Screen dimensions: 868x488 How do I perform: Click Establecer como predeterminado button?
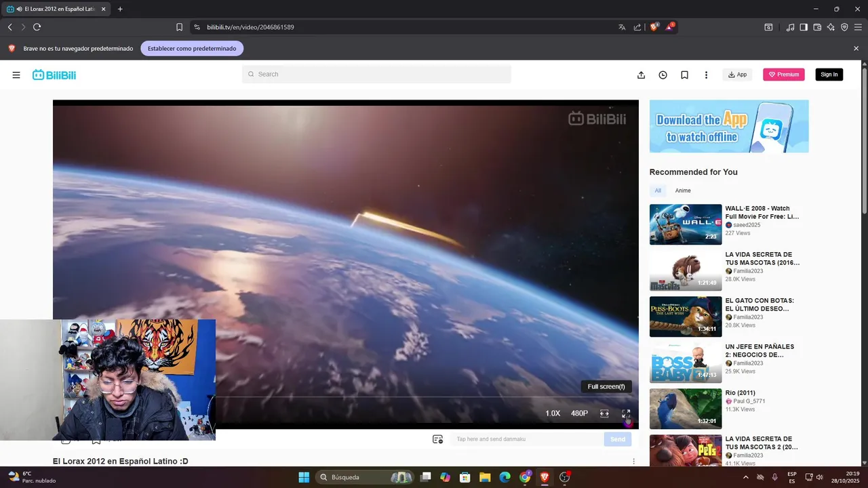[192, 49]
